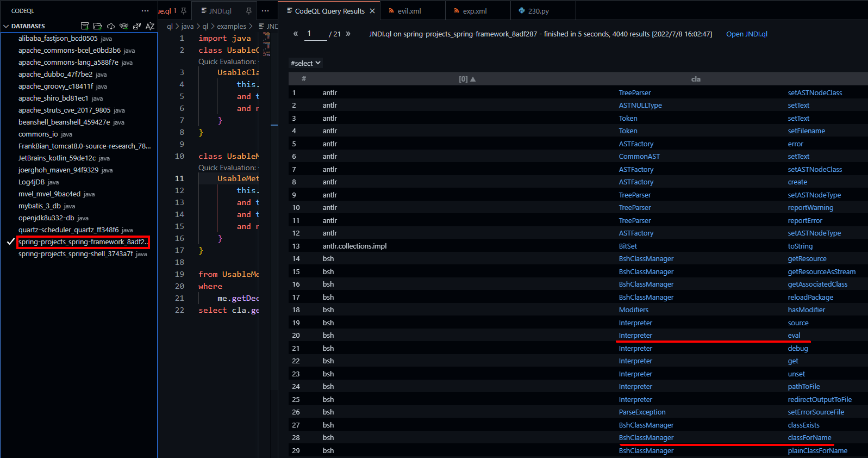
Task: Open Modifiers link in row 18
Action: point(633,310)
